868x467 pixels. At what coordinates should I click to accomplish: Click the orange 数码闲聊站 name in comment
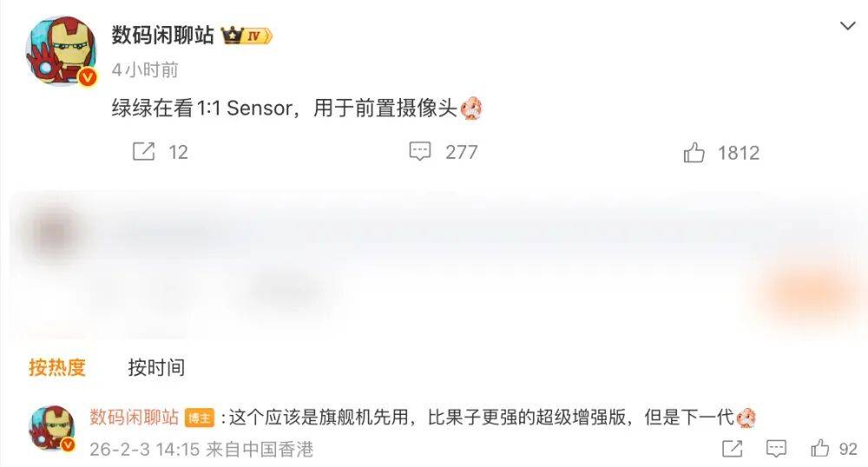134,417
